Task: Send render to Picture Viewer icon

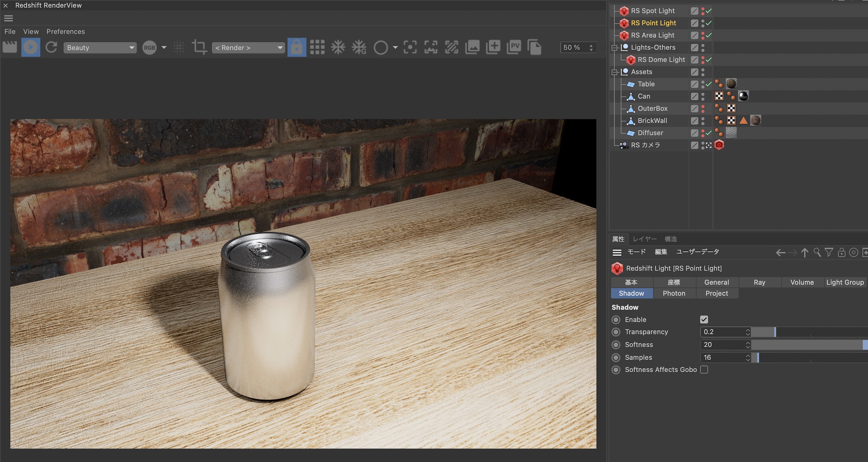Action: click(514, 47)
